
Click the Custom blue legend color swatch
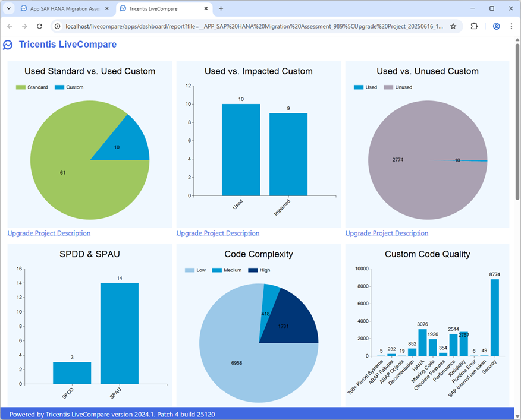point(58,87)
